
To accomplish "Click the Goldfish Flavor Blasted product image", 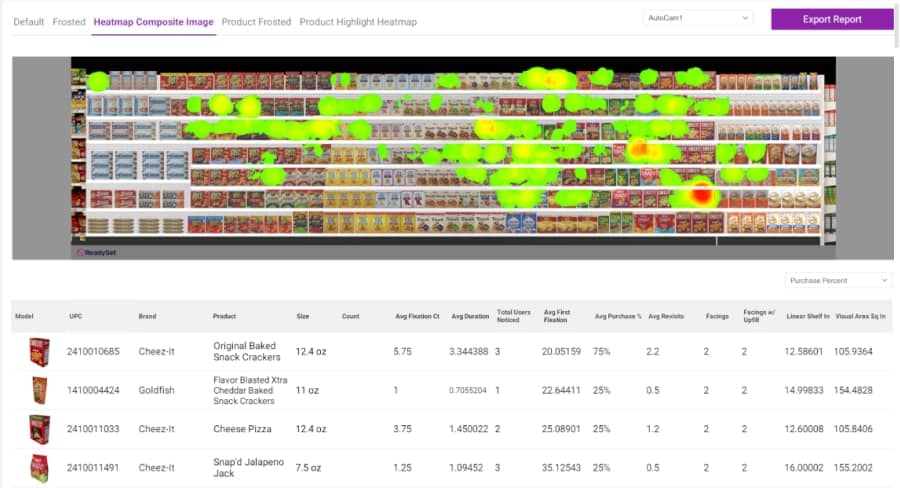I will (x=39, y=390).
